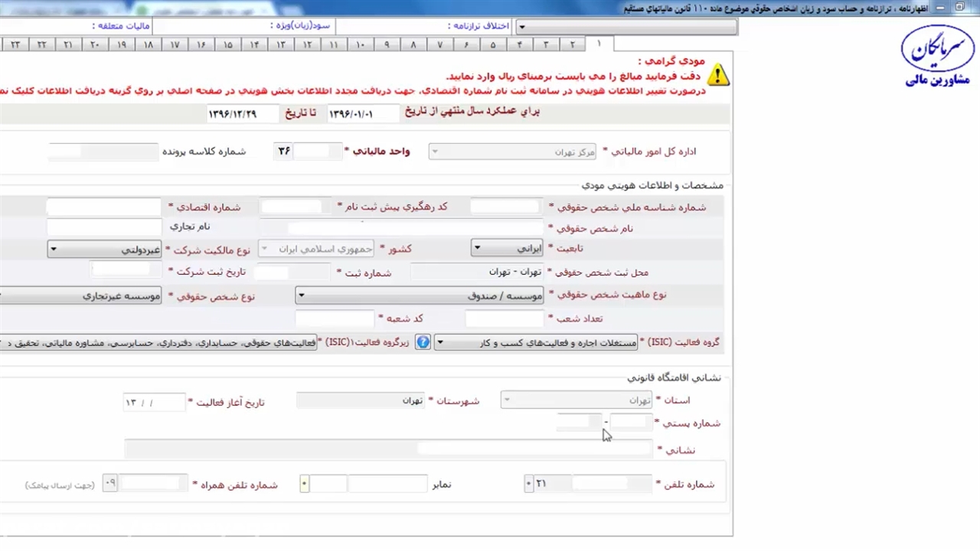Open the گروه فعالیت (ISIC) dropdown
The width and height of the screenshot is (980, 551).
click(x=440, y=343)
